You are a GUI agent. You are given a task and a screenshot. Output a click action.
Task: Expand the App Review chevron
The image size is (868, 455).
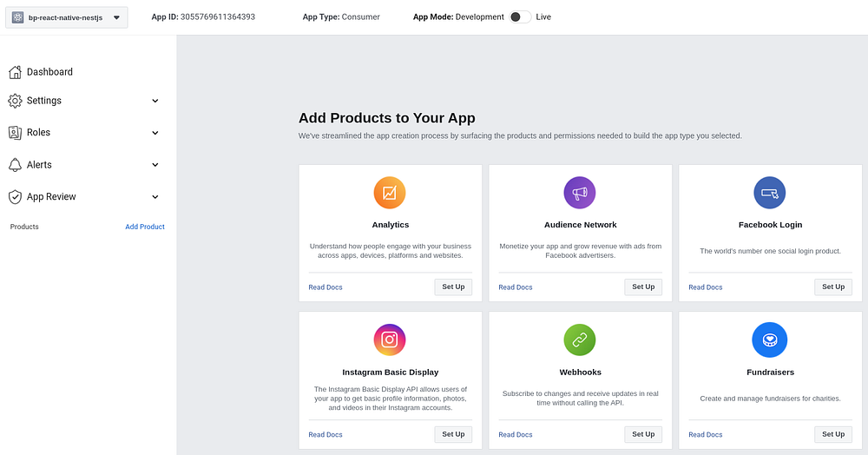coord(155,197)
